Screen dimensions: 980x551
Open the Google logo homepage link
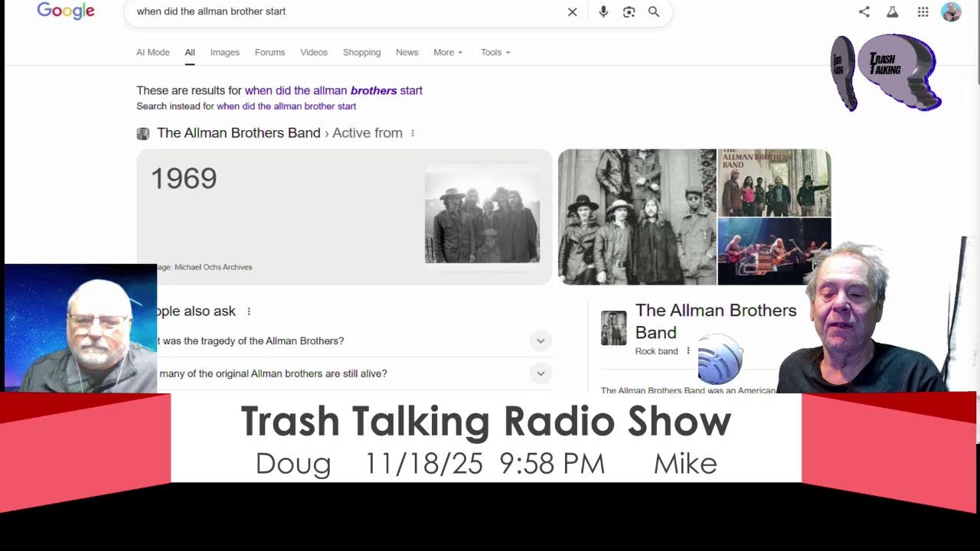click(x=66, y=11)
